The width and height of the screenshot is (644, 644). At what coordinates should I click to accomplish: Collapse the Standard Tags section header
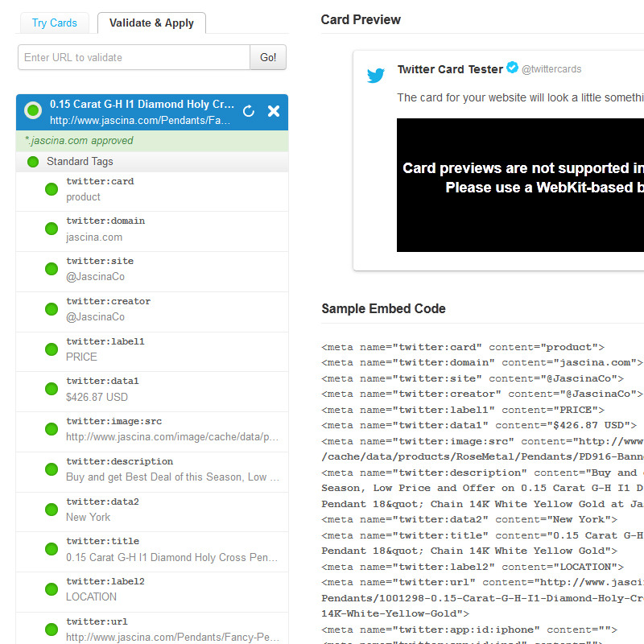152,162
